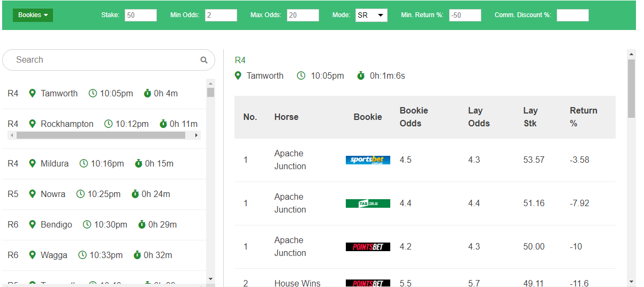Click clock icon beside 10:25pm

point(80,194)
